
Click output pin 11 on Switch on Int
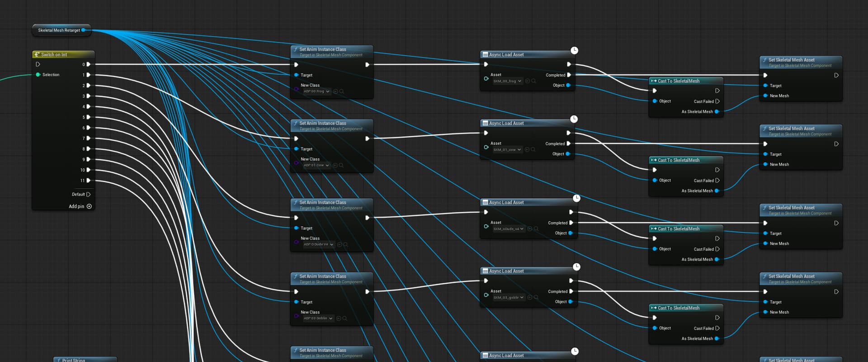88,181
